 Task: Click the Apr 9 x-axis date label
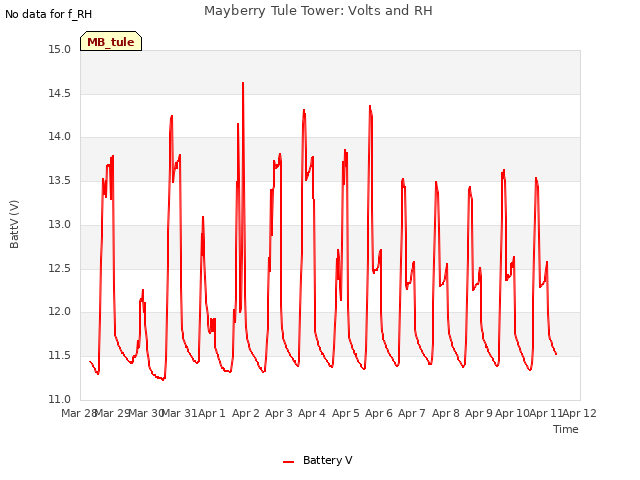479,413
